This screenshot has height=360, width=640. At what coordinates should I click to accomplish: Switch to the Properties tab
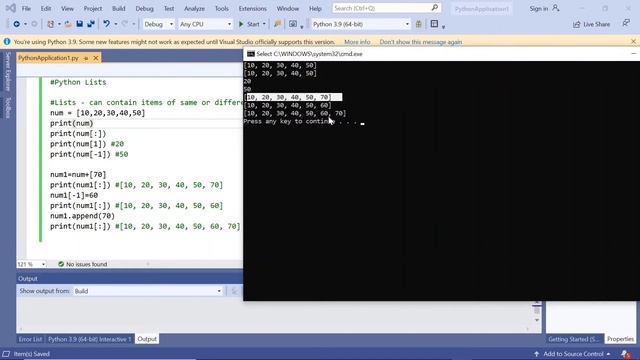point(620,339)
